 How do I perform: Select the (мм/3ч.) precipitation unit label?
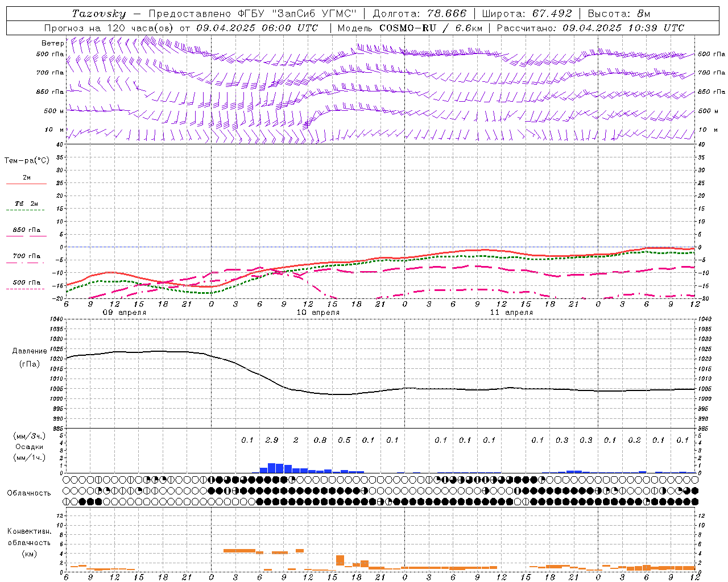point(30,436)
